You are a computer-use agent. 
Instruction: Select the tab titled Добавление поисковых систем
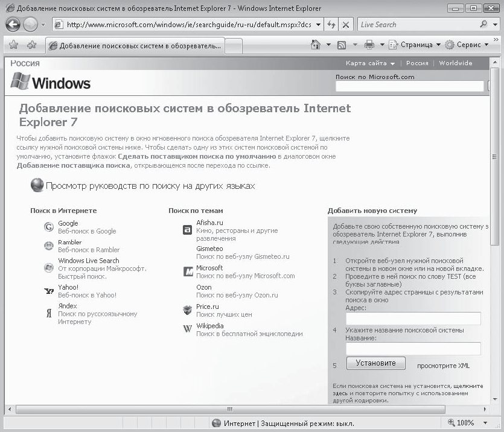(x=135, y=46)
